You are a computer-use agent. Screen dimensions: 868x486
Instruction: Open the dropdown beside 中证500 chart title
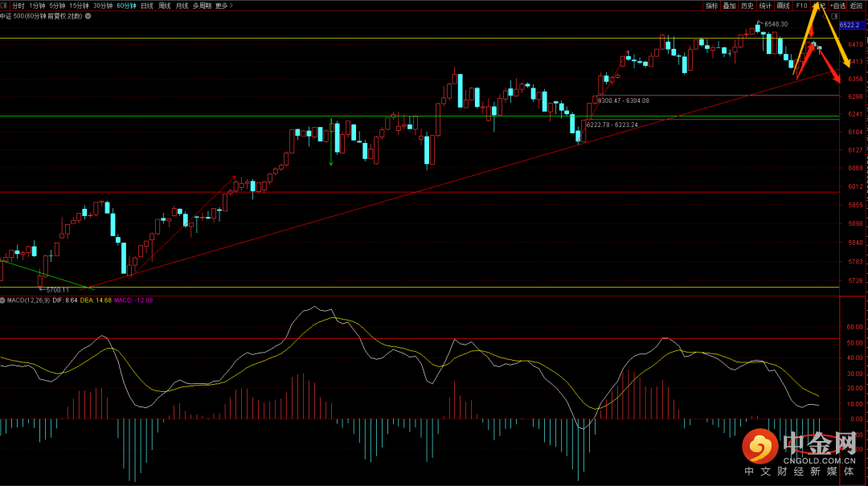pos(88,16)
